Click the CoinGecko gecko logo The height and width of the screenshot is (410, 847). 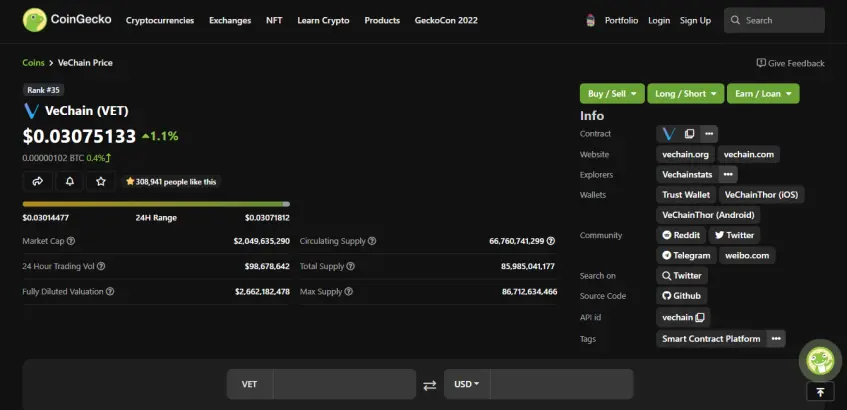coord(35,20)
